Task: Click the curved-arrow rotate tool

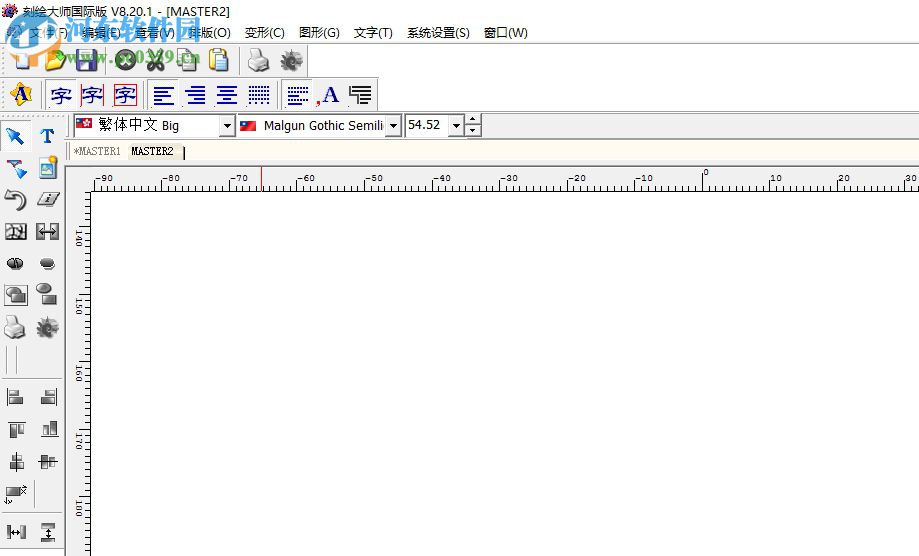Action: coord(16,200)
